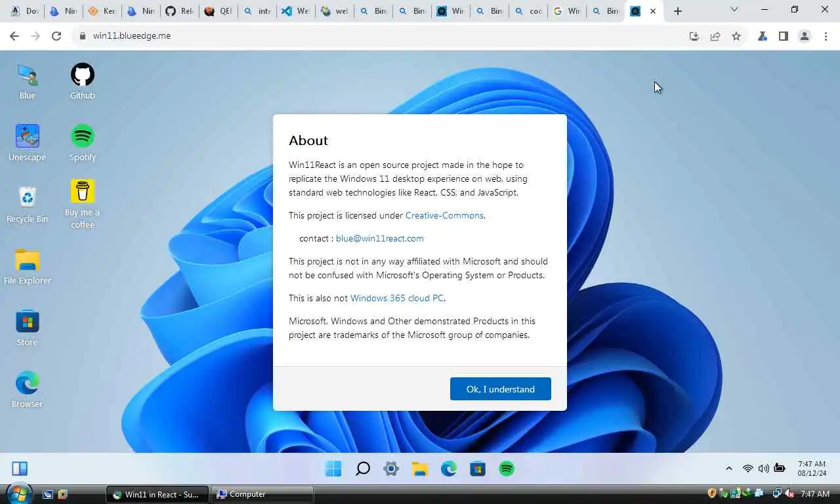Open the Recycle Bin desktop icon
The height and width of the screenshot is (504, 840).
click(27, 205)
